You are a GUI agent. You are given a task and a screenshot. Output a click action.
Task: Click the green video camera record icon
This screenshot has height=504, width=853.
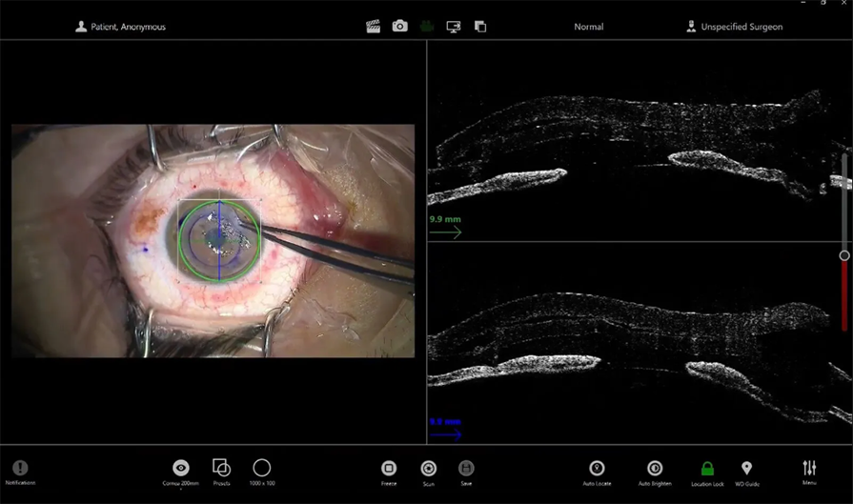click(427, 27)
